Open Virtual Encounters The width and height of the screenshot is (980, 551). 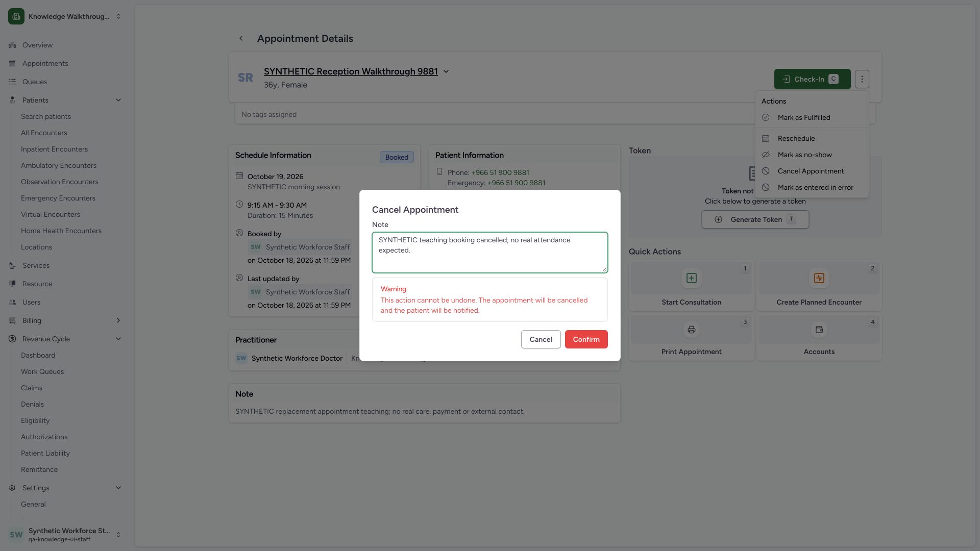(x=51, y=214)
